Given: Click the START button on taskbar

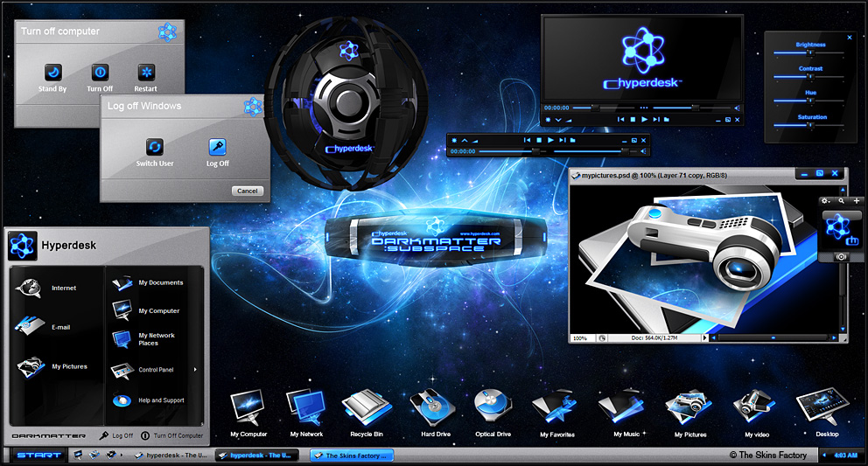Looking at the screenshot, I should click(38, 455).
